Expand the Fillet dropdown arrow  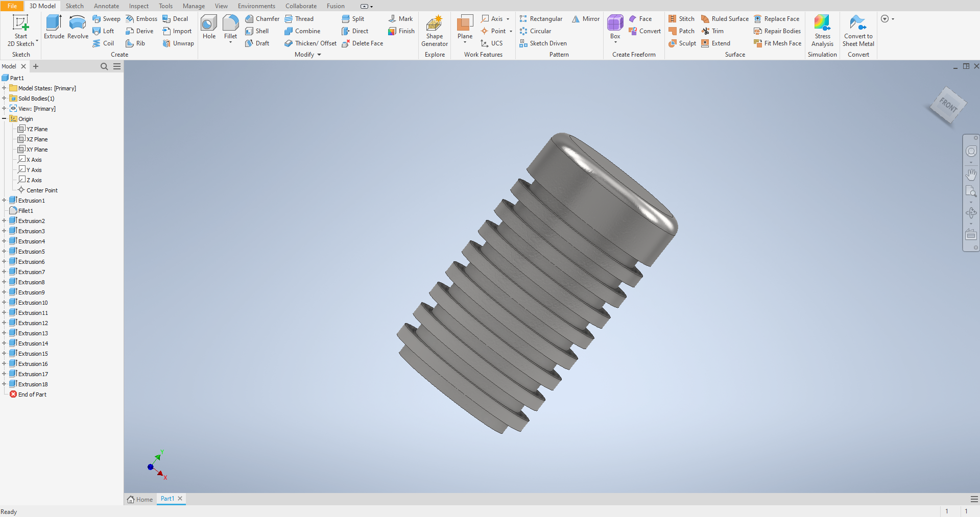pos(231,42)
